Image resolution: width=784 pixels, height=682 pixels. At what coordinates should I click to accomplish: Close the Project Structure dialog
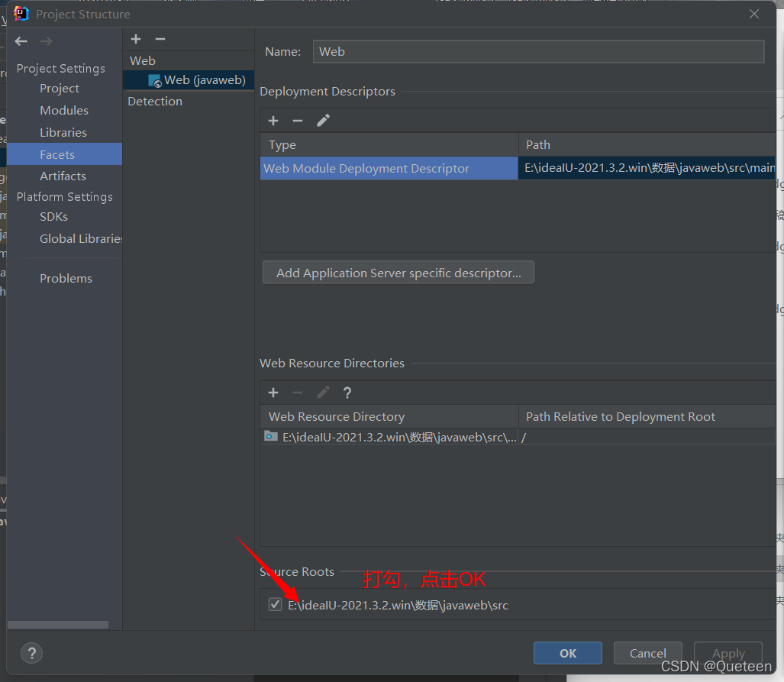(754, 14)
